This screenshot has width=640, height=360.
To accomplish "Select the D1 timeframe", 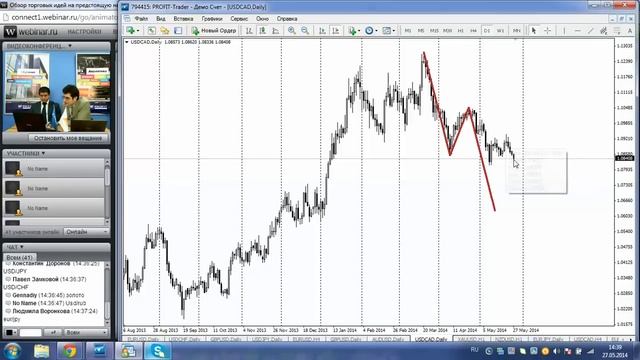I will coord(487,31).
